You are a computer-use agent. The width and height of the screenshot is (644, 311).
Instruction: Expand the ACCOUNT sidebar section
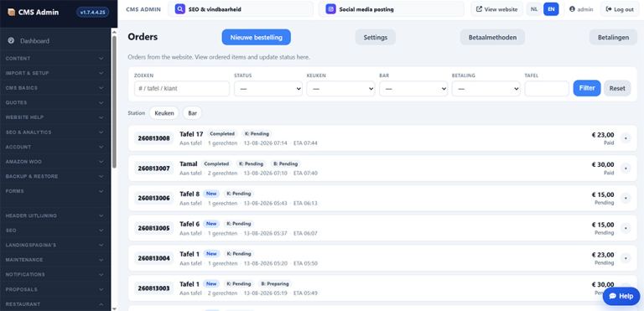coord(55,147)
